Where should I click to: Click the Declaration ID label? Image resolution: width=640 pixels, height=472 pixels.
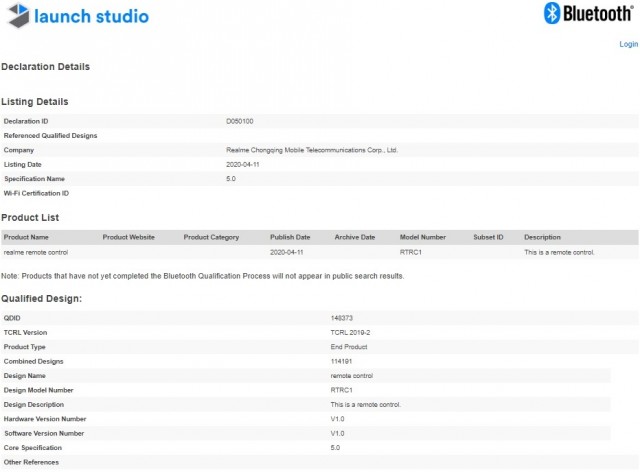26,121
